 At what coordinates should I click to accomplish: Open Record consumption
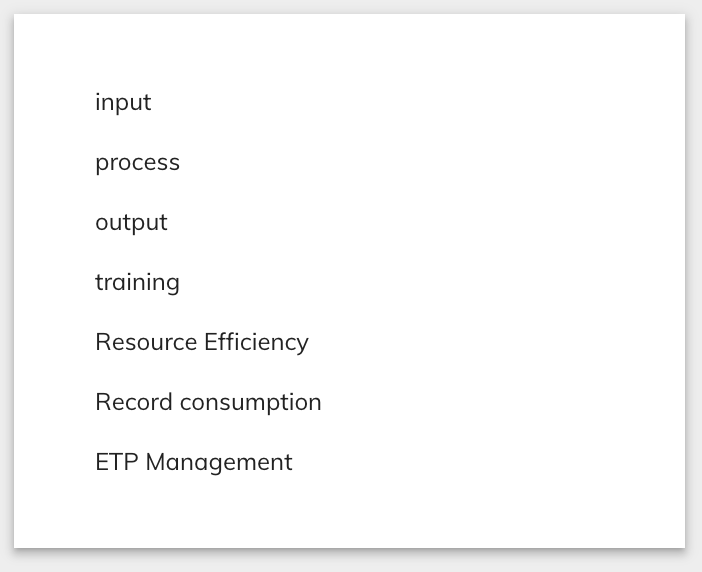(x=208, y=402)
